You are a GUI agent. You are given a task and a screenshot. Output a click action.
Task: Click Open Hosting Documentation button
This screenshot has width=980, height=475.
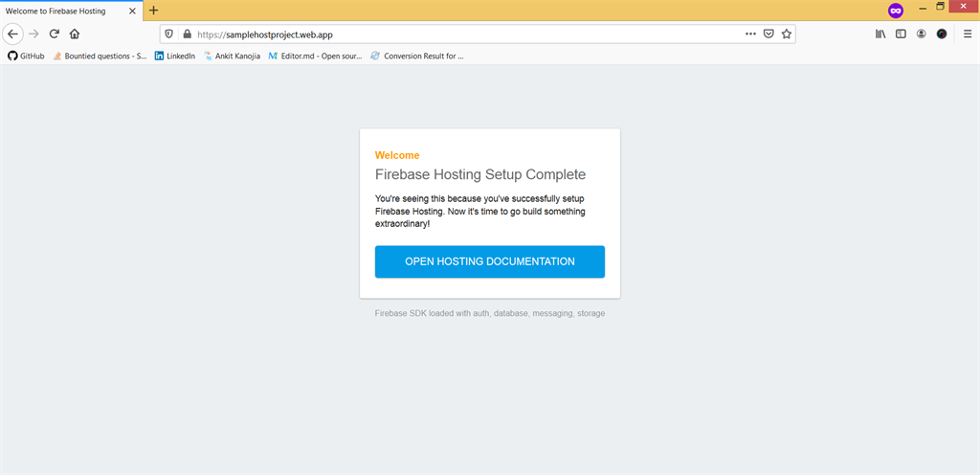pos(490,261)
